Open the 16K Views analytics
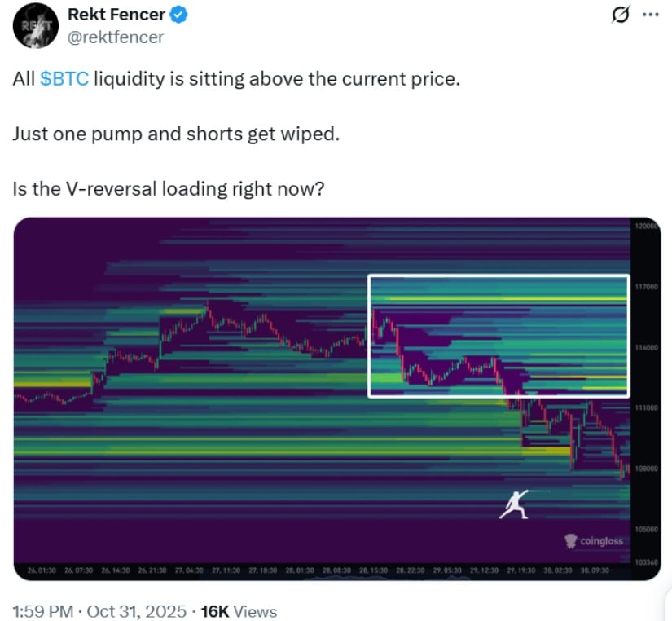 [x=237, y=611]
